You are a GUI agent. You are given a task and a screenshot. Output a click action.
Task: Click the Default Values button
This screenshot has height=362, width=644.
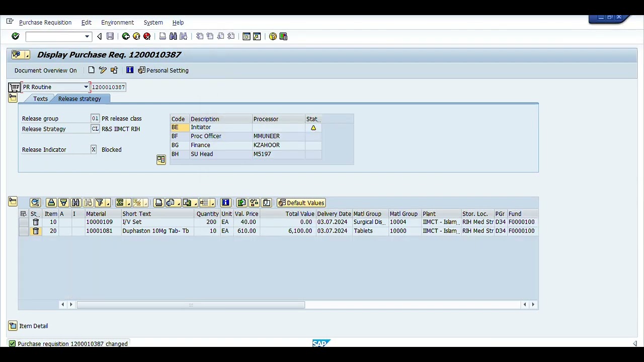tap(301, 203)
